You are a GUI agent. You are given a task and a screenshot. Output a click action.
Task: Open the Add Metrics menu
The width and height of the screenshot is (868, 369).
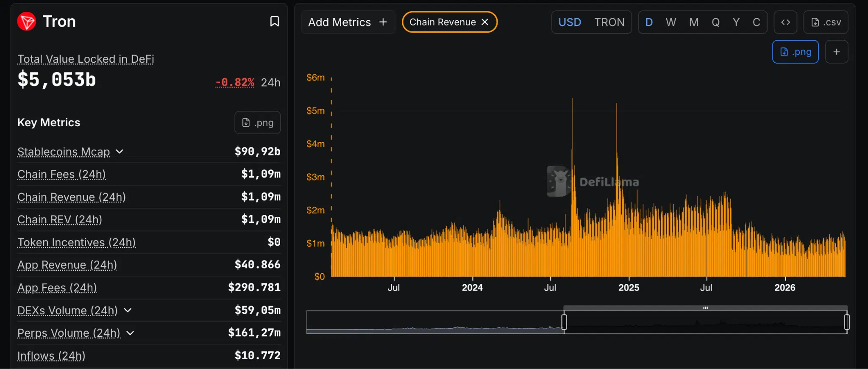pyautogui.click(x=348, y=22)
